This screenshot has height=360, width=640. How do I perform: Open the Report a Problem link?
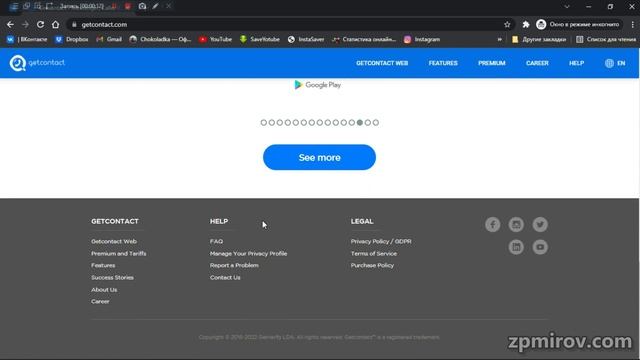234,265
